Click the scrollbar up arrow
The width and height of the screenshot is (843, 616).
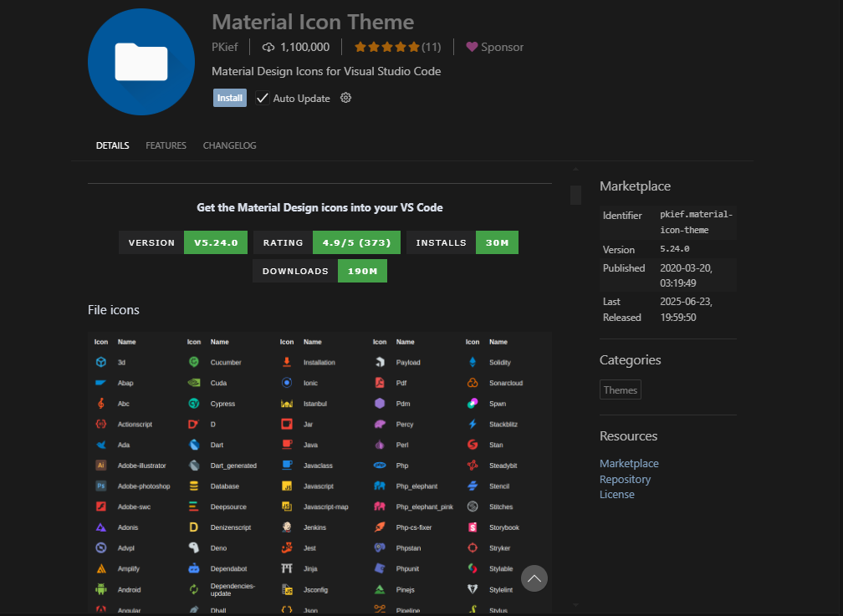(575, 170)
